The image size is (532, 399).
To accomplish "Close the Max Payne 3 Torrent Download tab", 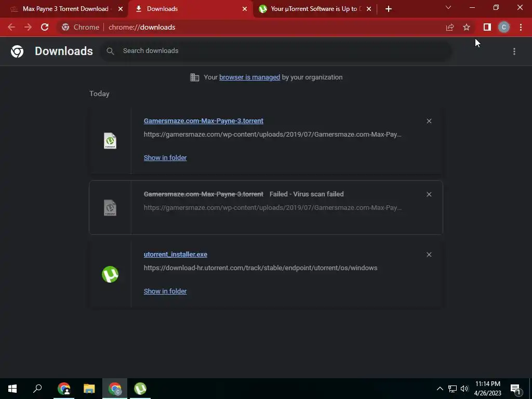I will (121, 9).
